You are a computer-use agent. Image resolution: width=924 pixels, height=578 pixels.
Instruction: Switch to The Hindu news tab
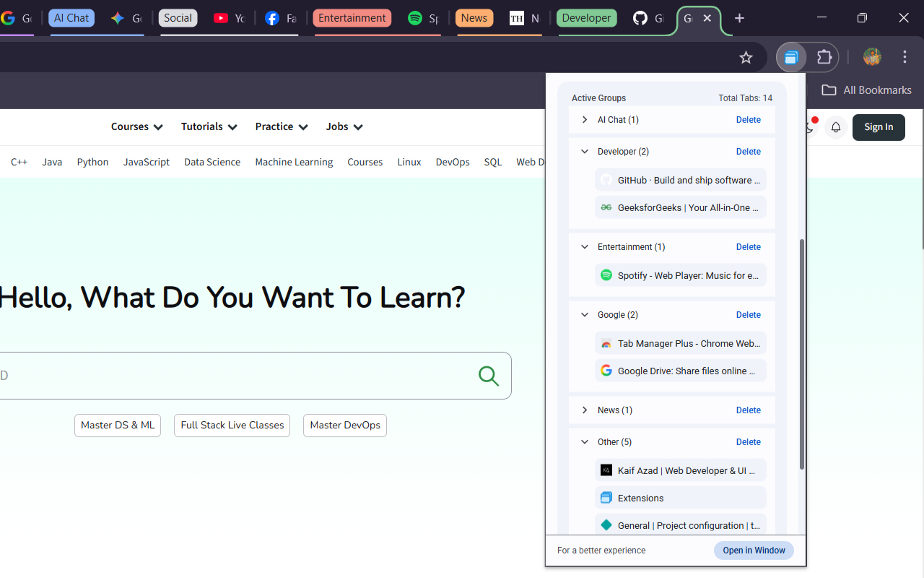click(x=525, y=18)
